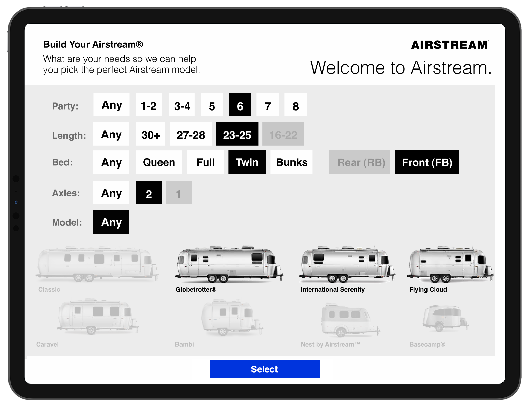Choose party size 1-2
Image resolution: width=532 pixels, height=412 pixels.
149,104
